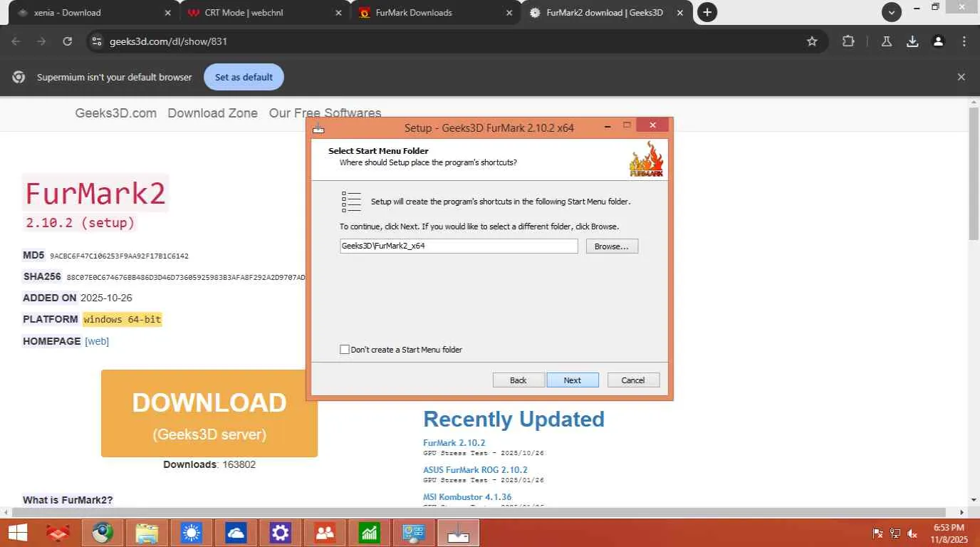Click the browser forward arrow
980x547 pixels.
tap(41, 41)
